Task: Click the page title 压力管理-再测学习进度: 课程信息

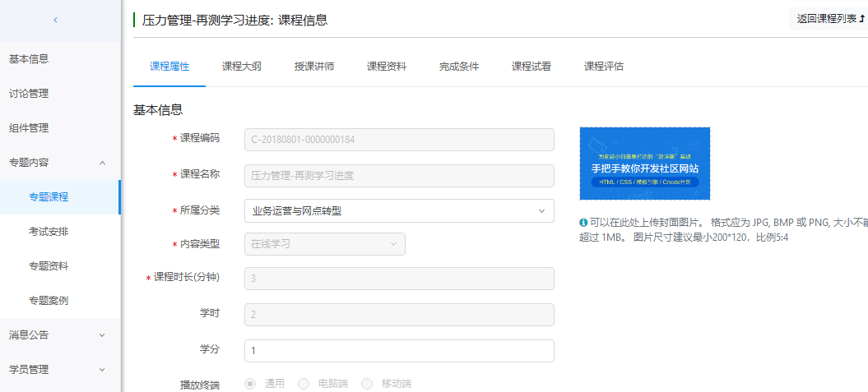Action: pyautogui.click(x=234, y=21)
